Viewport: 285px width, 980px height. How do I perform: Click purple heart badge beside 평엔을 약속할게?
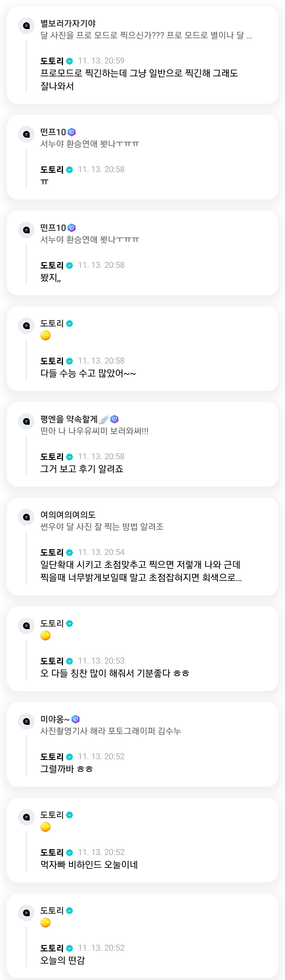114,419
